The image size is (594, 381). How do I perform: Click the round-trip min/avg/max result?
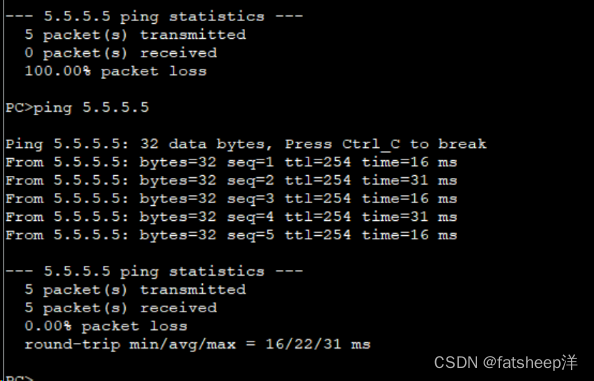197,344
